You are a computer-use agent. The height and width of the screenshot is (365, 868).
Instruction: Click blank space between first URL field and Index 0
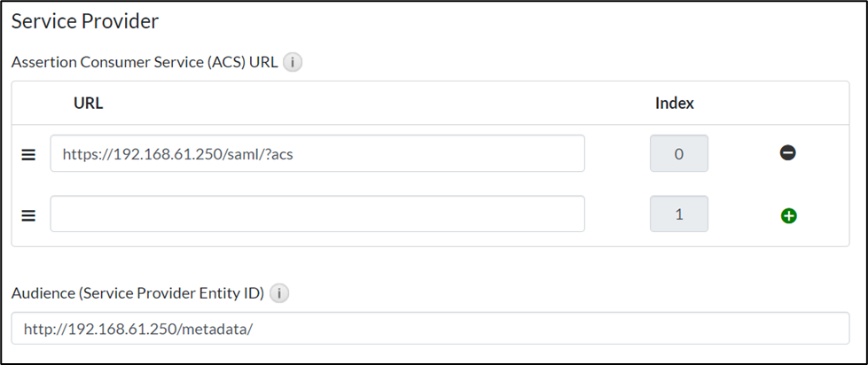[617, 153]
